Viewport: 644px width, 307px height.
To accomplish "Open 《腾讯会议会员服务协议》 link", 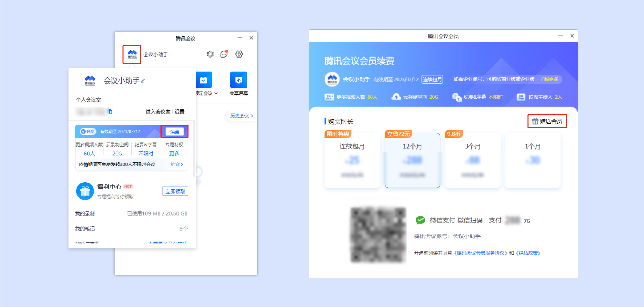I will (x=481, y=253).
